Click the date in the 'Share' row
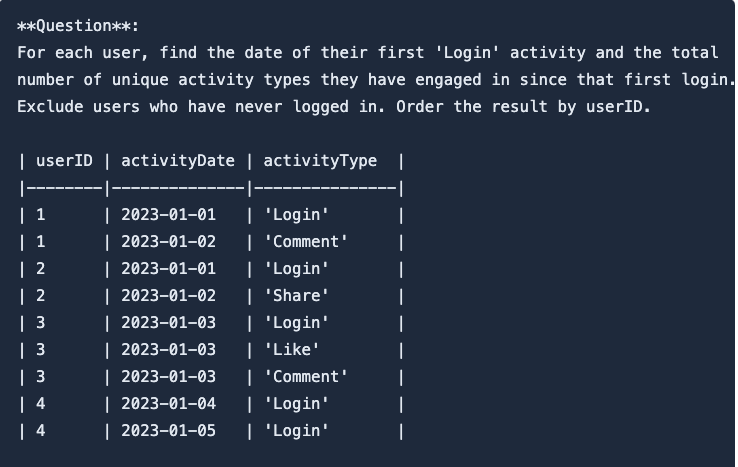Screen dimensions: 738x467 [168, 296]
